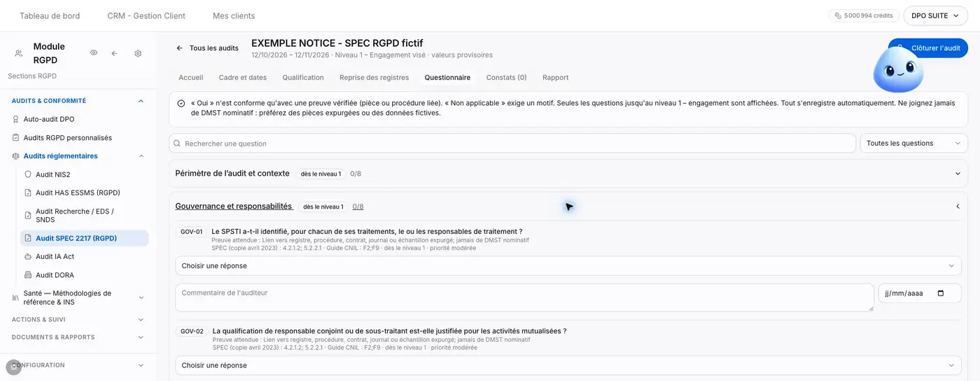Click the back arrow icon in sidebar header
The width and height of the screenshot is (980, 381).
click(114, 53)
